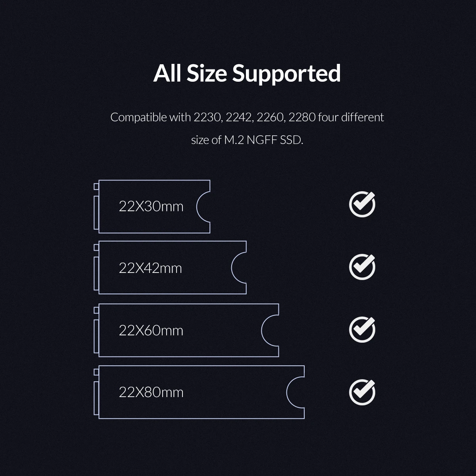476x476 pixels.
Task: Click the left connector edge of the 22X80mm SSD
Action: click(96, 398)
